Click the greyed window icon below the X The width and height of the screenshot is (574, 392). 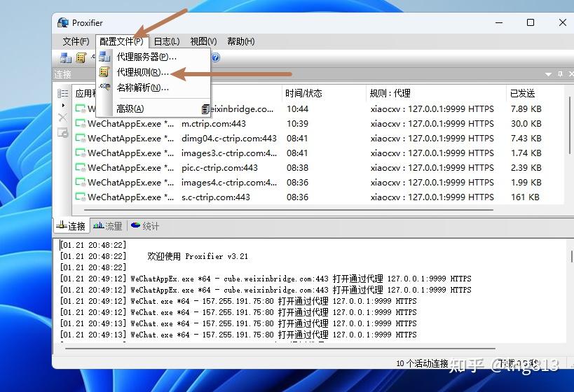pyautogui.click(x=63, y=133)
